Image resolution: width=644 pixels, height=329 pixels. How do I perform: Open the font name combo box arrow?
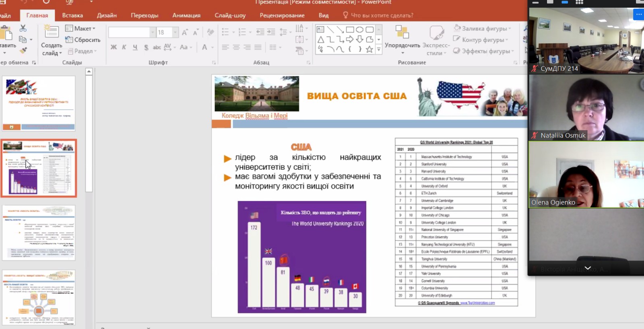point(153,32)
